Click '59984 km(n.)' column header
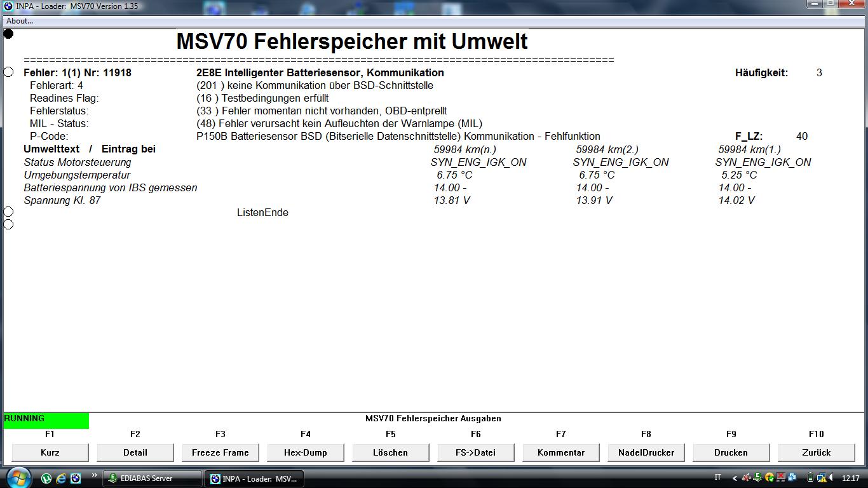This screenshot has height=488, width=868. pyautogui.click(x=465, y=150)
